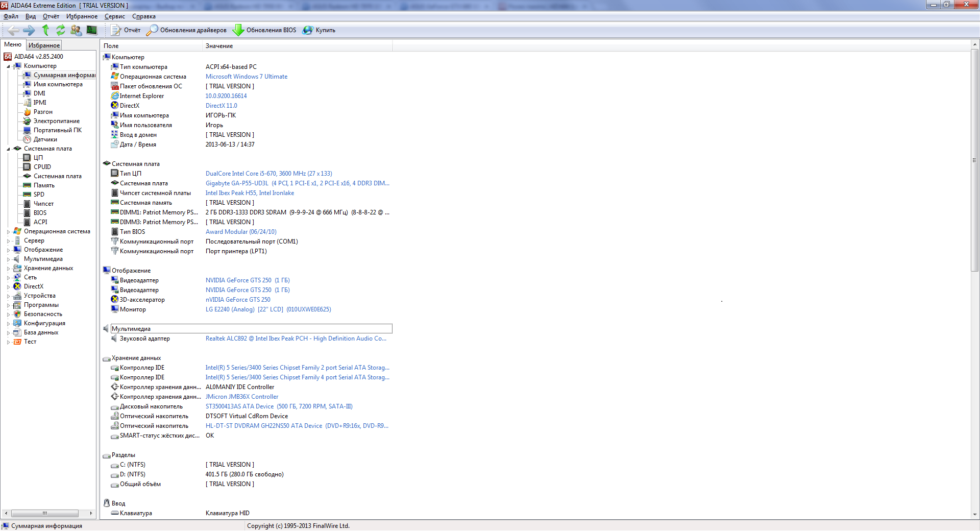The width and height of the screenshot is (980, 531).
Task: Click Обновления драйверов toolbar button
Action: tap(186, 30)
